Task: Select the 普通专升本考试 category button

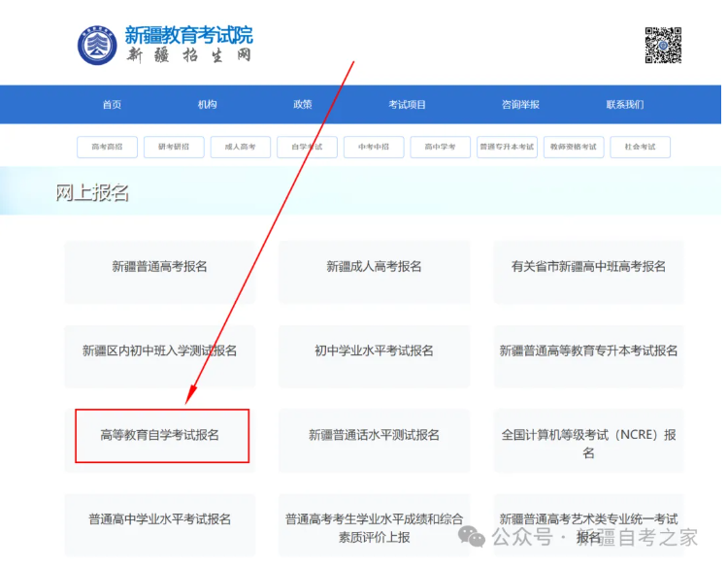Action: pos(507,147)
